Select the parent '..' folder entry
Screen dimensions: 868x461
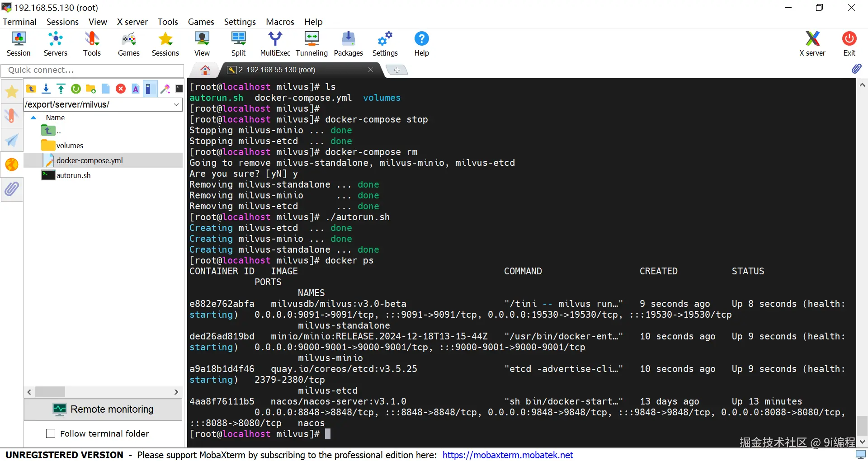[x=103, y=131]
